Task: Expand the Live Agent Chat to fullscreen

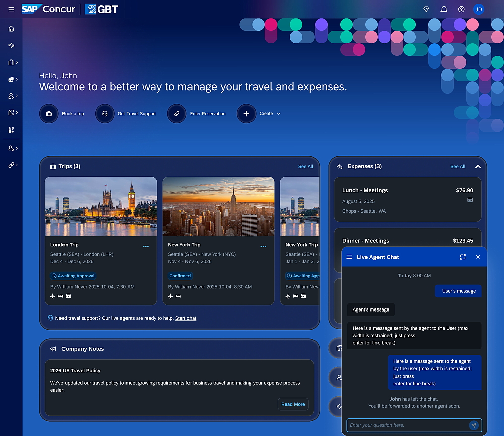Action: [x=463, y=257]
